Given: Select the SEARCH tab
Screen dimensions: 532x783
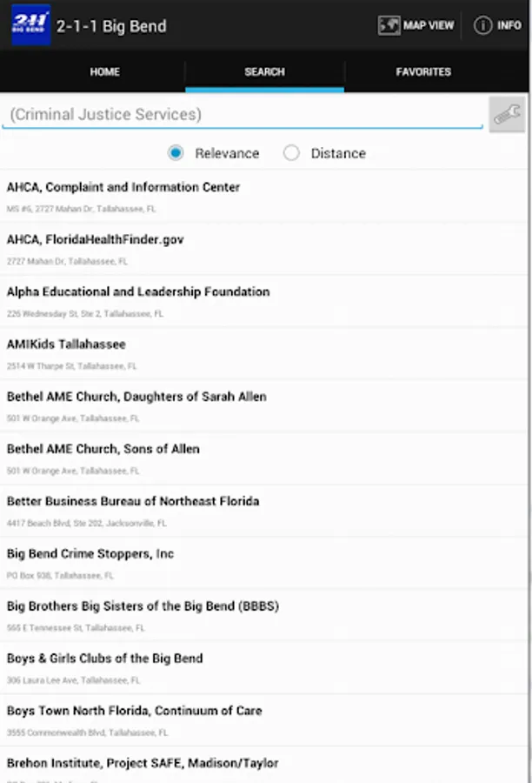Looking at the screenshot, I should (x=264, y=72).
